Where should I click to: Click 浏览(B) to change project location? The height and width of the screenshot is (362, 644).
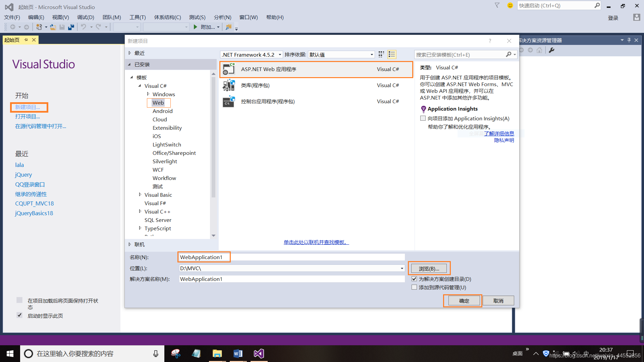pyautogui.click(x=429, y=268)
